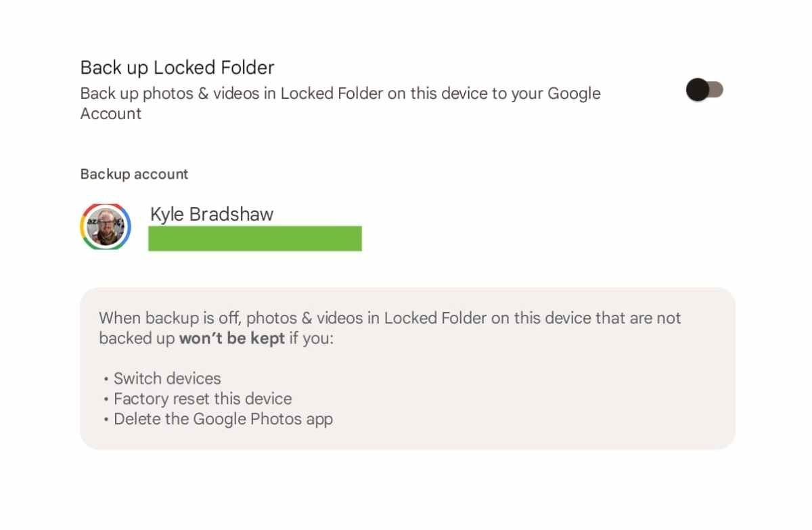The height and width of the screenshot is (530, 812).
Task: Select the Backup account section header
Action: [x=134, y=174]
